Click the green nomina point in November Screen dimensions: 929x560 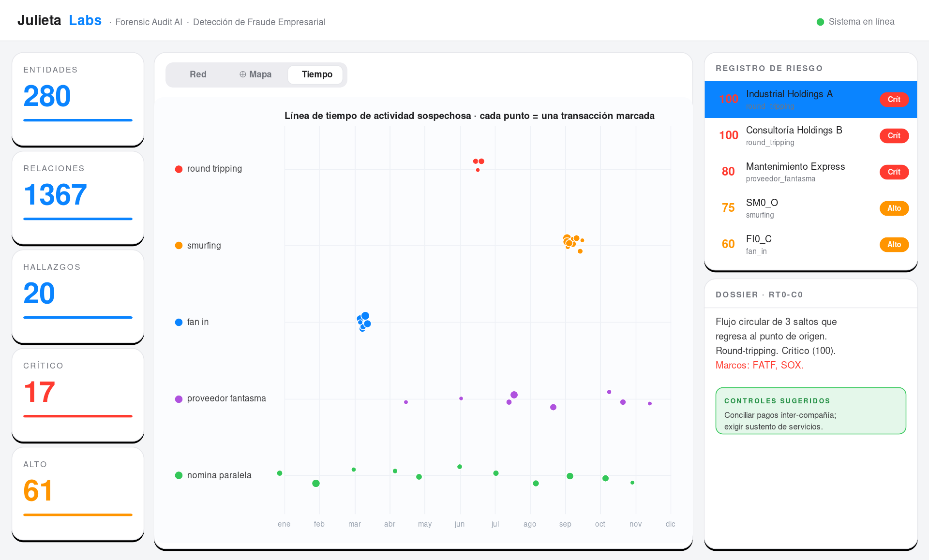(632, 483)
